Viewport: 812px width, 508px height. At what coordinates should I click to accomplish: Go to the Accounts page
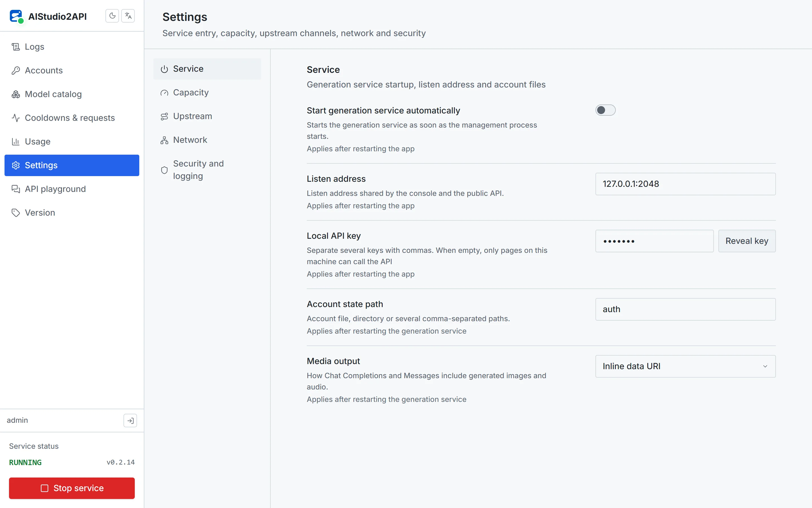(x=72, y=71)
